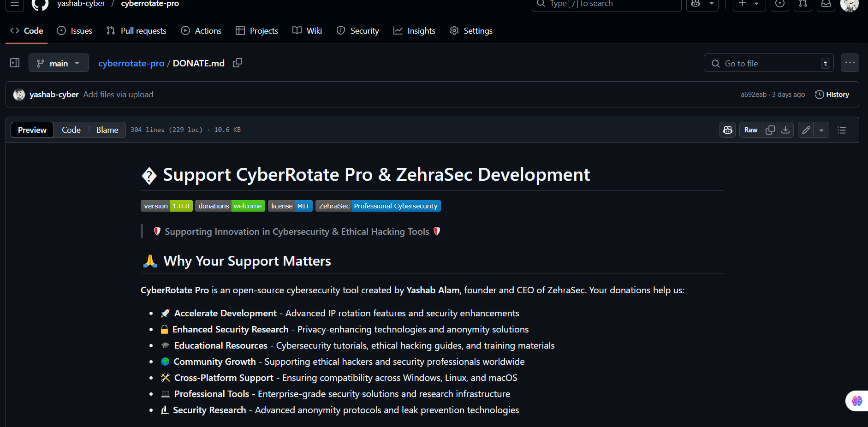View the file History
This screenshot has height=427, width=868.
tap(832, 95)
